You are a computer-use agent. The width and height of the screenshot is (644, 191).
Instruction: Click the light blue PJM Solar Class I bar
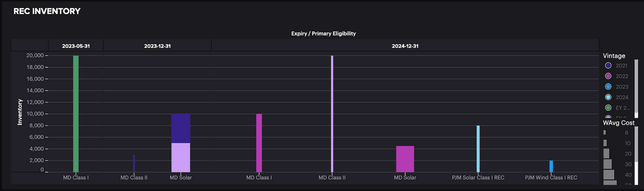coord(478,149)
